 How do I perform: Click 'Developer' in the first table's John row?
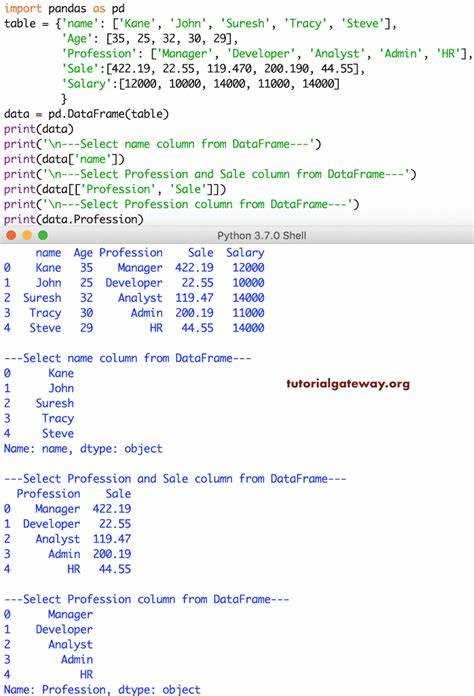(134, 283)
